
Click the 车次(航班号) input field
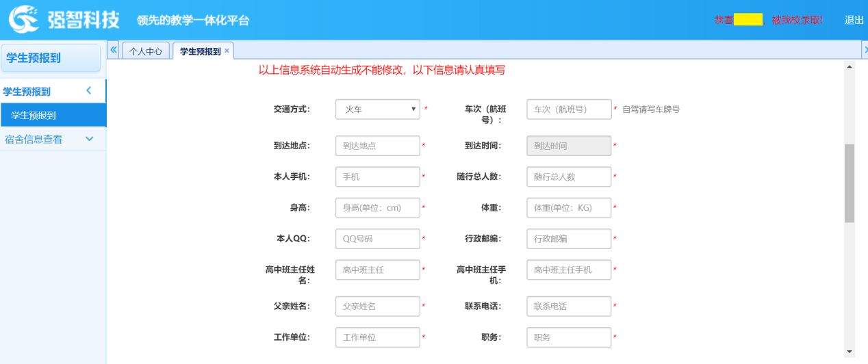568,109
